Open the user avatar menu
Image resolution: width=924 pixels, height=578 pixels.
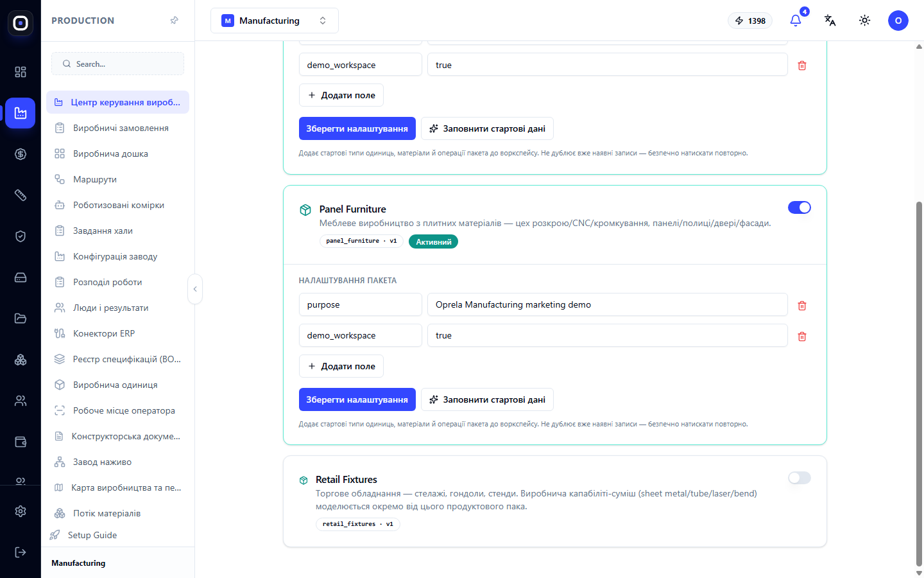pyautogui.click(x=898, y=21)
